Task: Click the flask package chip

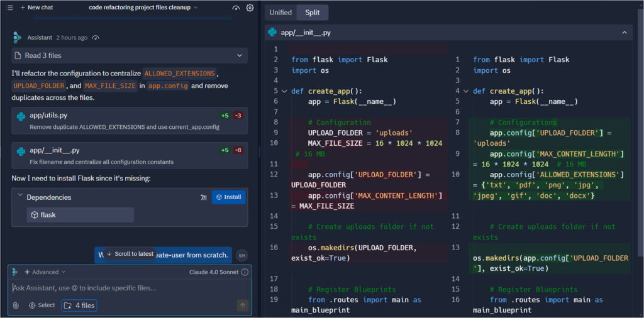Action: 80,214
